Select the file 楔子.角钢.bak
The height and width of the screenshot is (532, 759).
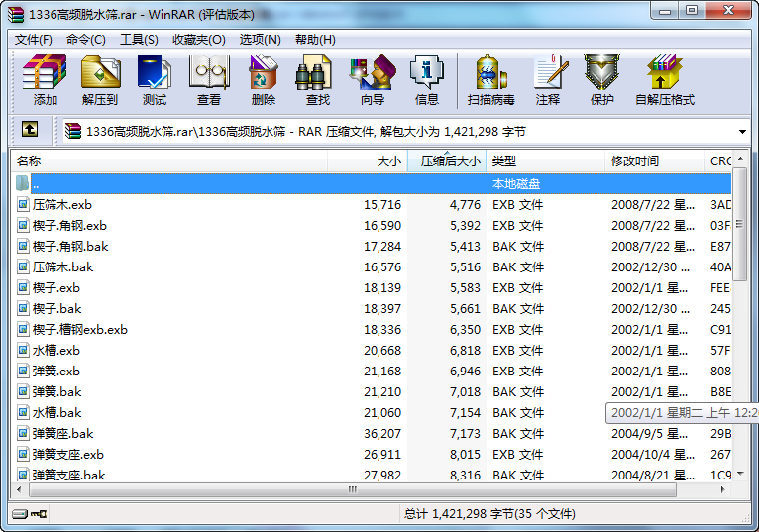point(70,246)
